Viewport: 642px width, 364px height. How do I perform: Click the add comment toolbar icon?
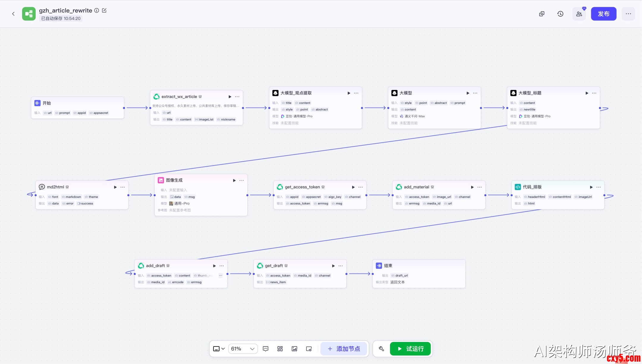click(x=265, y=349)
